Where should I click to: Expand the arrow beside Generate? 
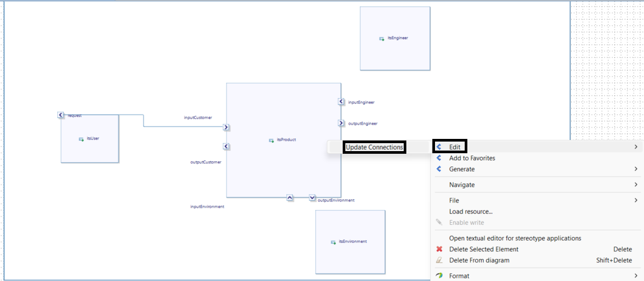pyautogui.click(x=636, y=169)
